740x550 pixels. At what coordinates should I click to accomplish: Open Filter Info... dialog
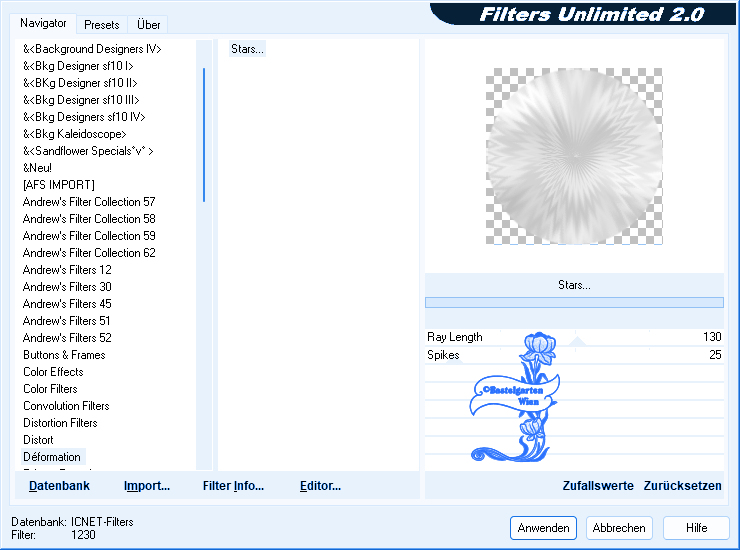pos(233,486)
